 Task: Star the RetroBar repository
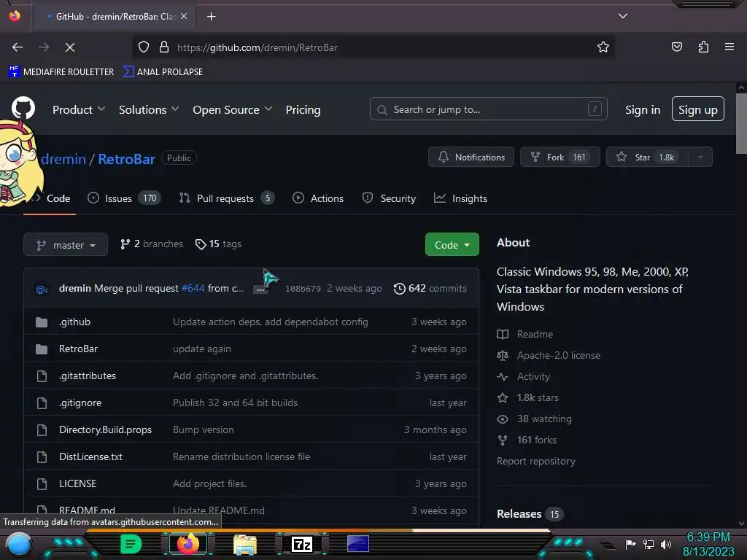[x=647, y=157]
